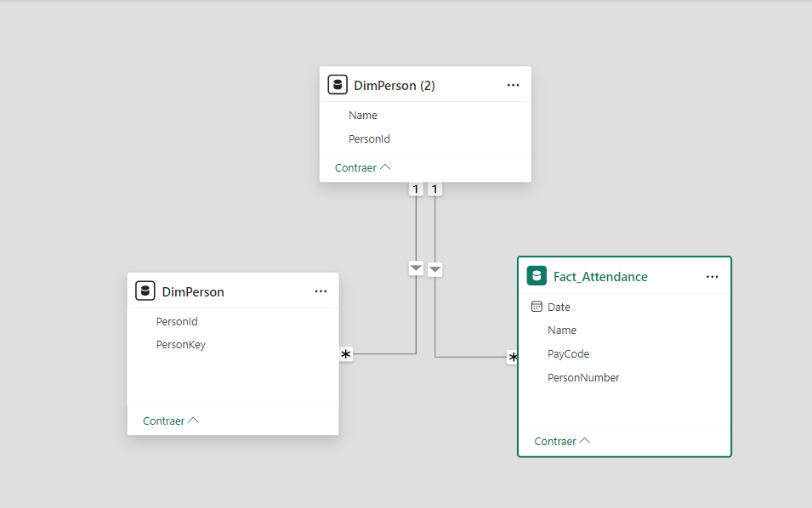The width and height of the screenshot is (812, 508).
Task: Click the Fact_Attendance table database icon
Action: point(537,276)
